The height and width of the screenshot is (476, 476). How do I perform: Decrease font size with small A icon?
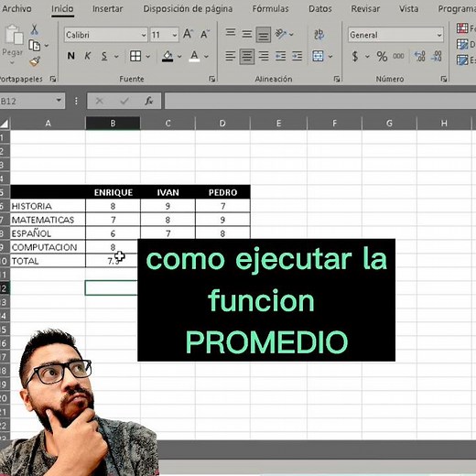(x=205, y=34)
